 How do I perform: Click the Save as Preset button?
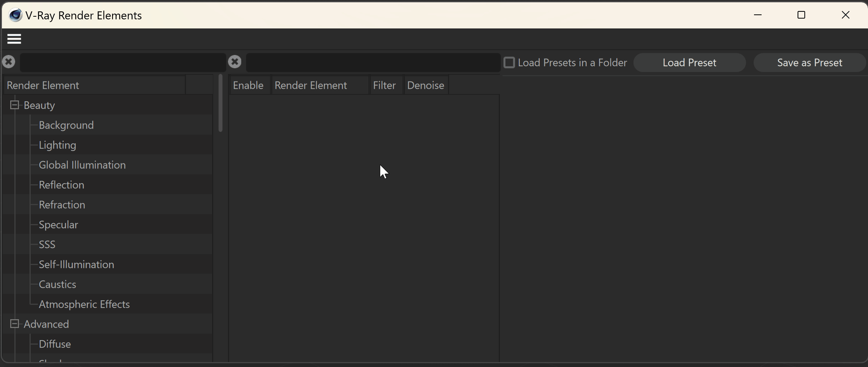tap(810, 63)
